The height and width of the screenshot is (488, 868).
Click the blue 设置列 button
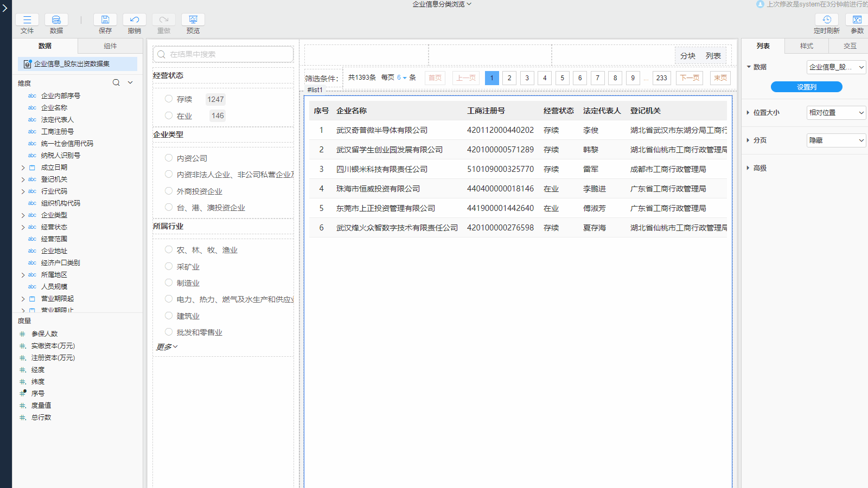point(806,87)
